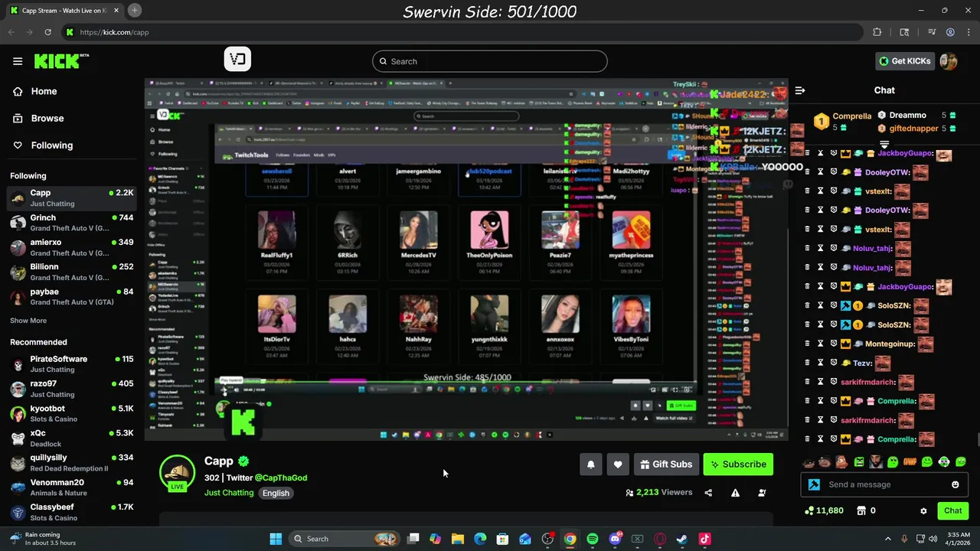Subscribe to Capp
980x551 pixels.
(738, 465)
